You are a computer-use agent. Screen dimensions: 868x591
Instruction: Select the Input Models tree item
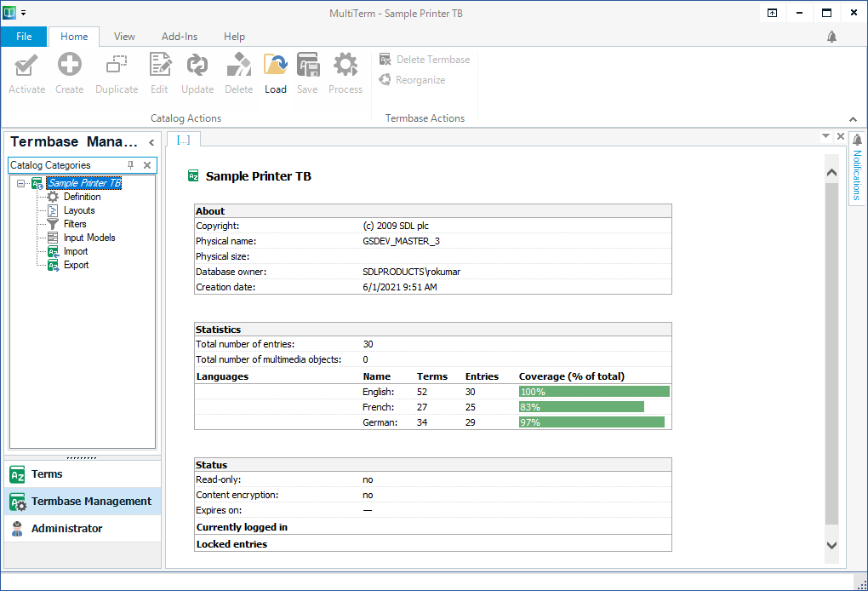89,238
